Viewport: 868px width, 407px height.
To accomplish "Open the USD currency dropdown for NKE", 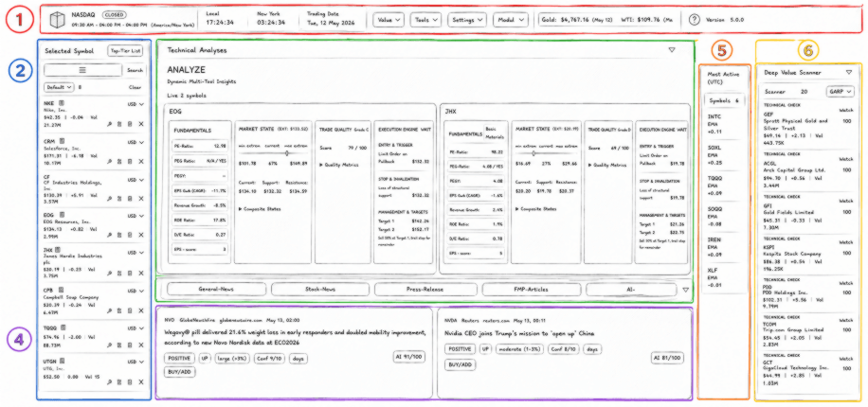I will pos(136,103).
